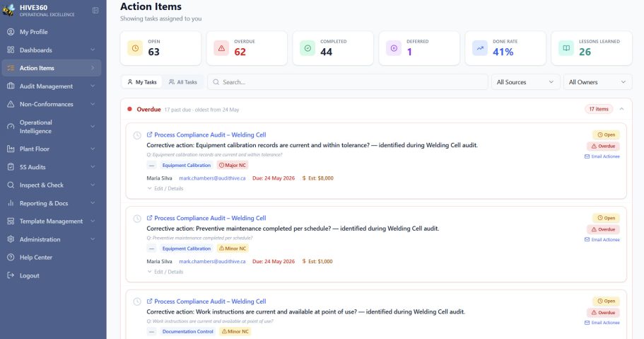Click the Est: $8,000 cost value
The width and height of the screenshot is (644, 339).
[318, 178]
